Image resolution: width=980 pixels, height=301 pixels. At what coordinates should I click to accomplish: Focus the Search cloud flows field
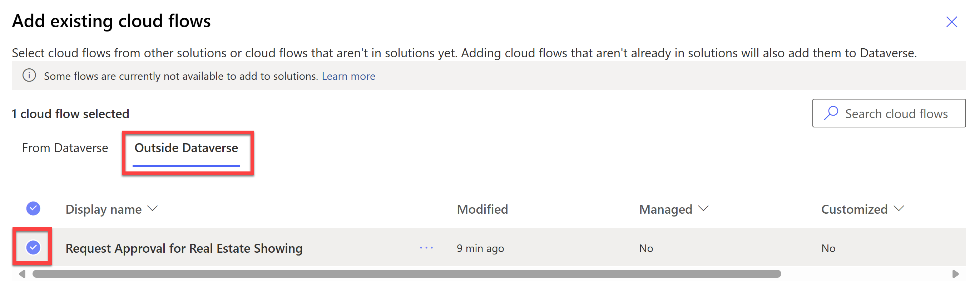point(896,113)
